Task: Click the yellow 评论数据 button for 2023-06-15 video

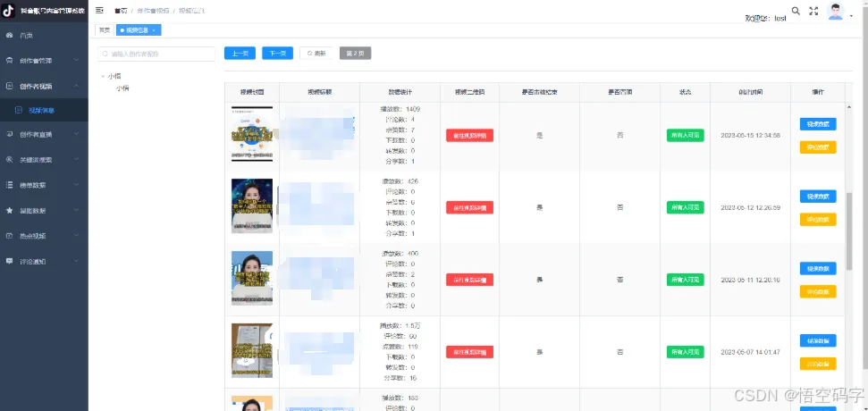Action: (x=818, y=147)
